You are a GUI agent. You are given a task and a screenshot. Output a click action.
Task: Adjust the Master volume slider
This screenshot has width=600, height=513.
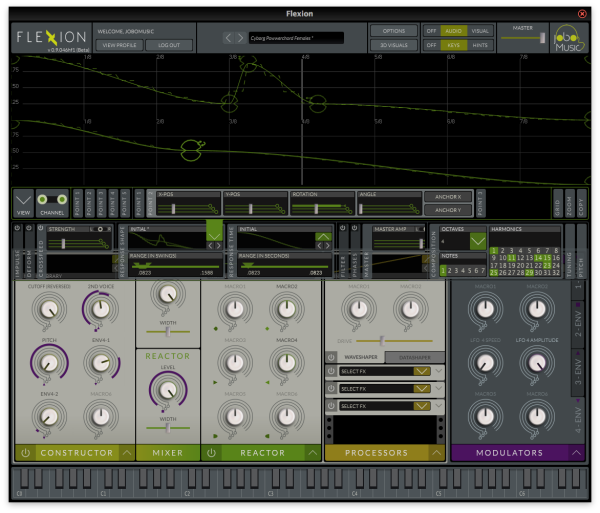point(523,37)
